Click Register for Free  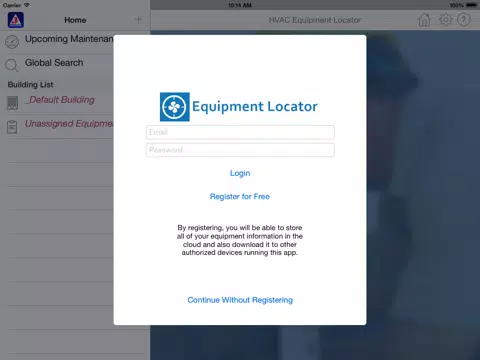tap(240, 196)
